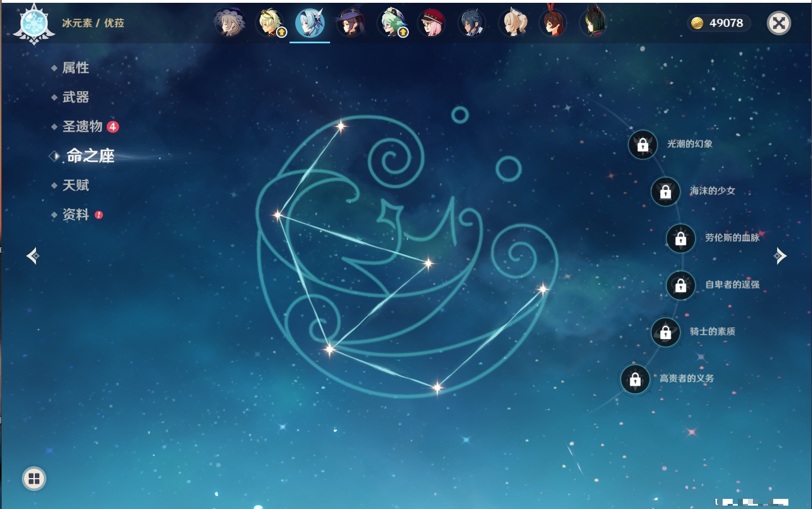
Task: Click the 海沫的少女 constellation label
Action: [712, 191]
